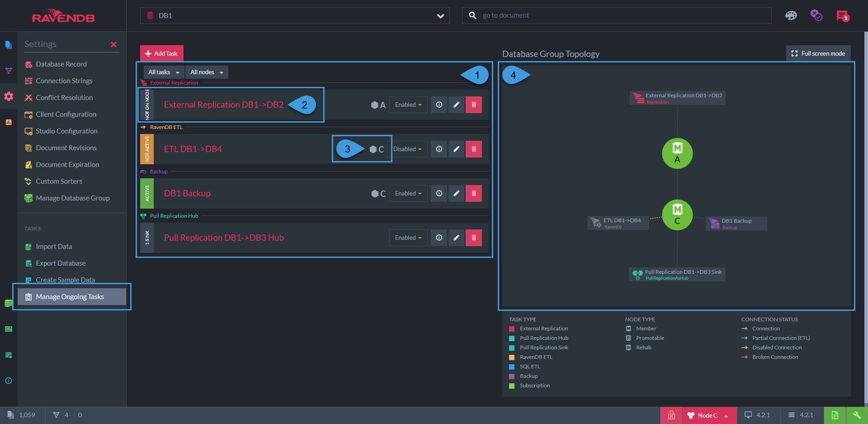Edit the ETL DB1->DB4 task
Viewport: 868px width, 424px height.
(x=457, y=149)
